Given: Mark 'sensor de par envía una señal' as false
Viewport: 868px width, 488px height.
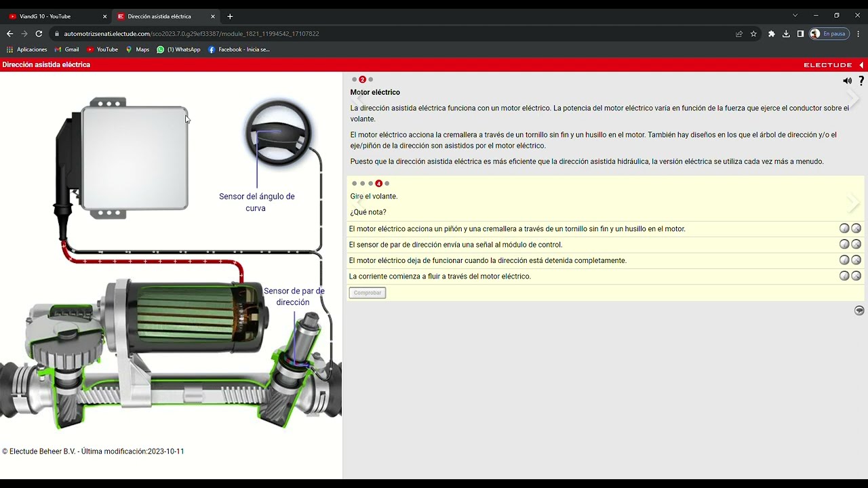Looking at the screenshot, I should click(x=856, y=244).
